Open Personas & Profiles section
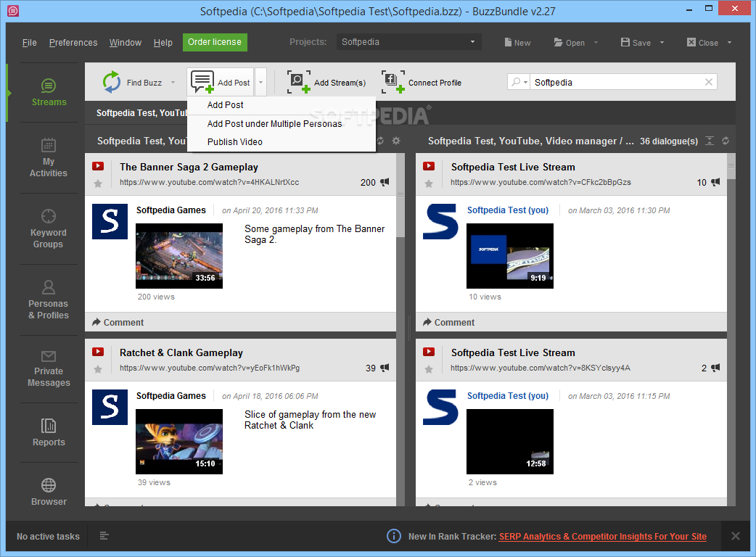This screenshot has height=557, width=756. 49,300
